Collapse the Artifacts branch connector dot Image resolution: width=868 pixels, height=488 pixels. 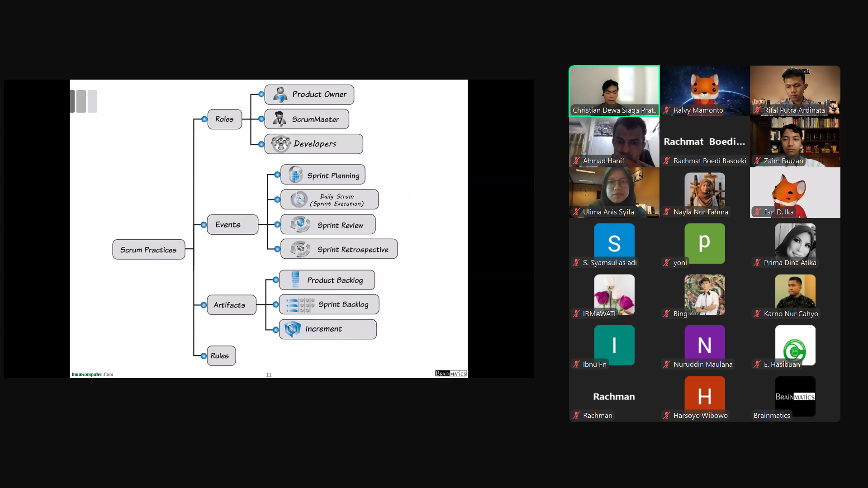[204, 305]
